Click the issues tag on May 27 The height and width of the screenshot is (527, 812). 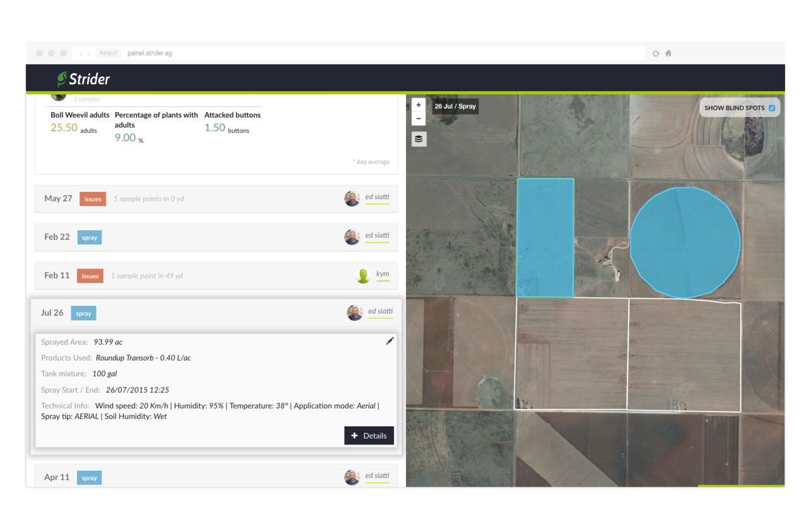93,199
